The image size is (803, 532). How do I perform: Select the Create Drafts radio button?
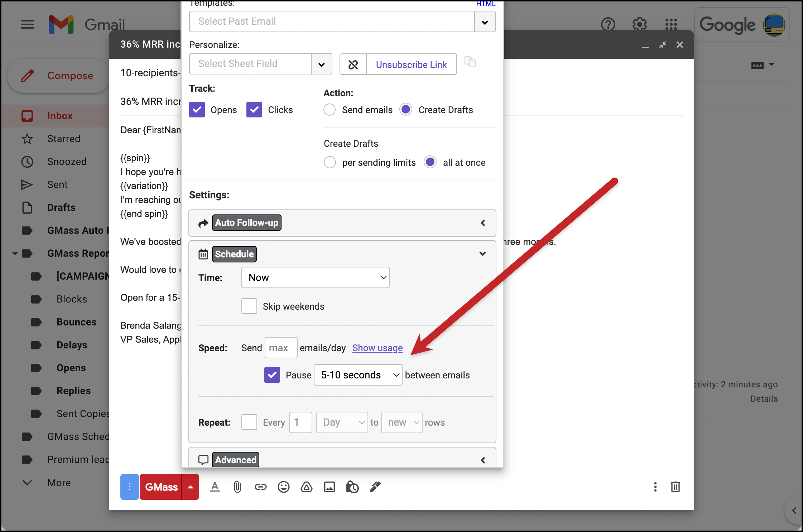406,110
